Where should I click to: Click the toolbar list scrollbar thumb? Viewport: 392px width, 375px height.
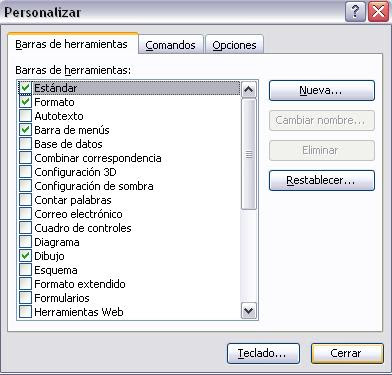(x=249, y=154)
